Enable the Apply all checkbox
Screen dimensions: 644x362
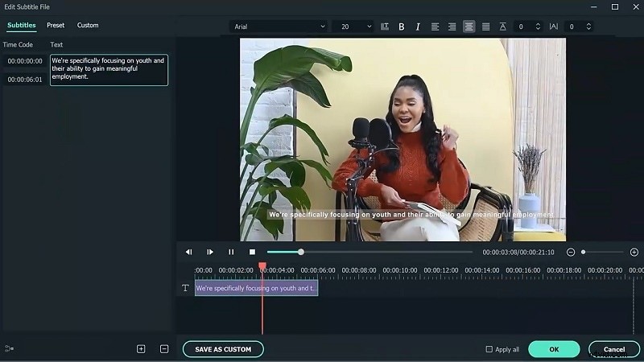coord(489,349)
